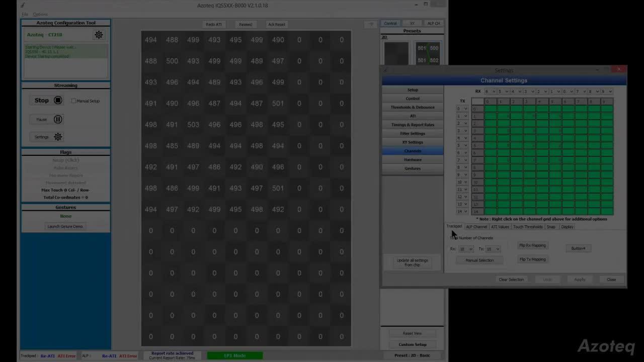Click the Stop streaming icon
This screenshot has height=362, width=644.
click(57, 100)
